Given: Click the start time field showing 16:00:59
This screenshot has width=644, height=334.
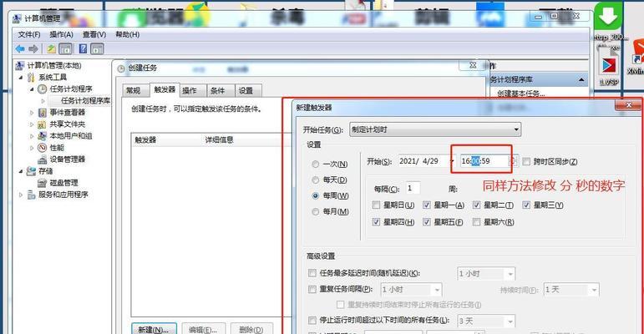Looking at the screenshot, I should [x=484, y=161].
